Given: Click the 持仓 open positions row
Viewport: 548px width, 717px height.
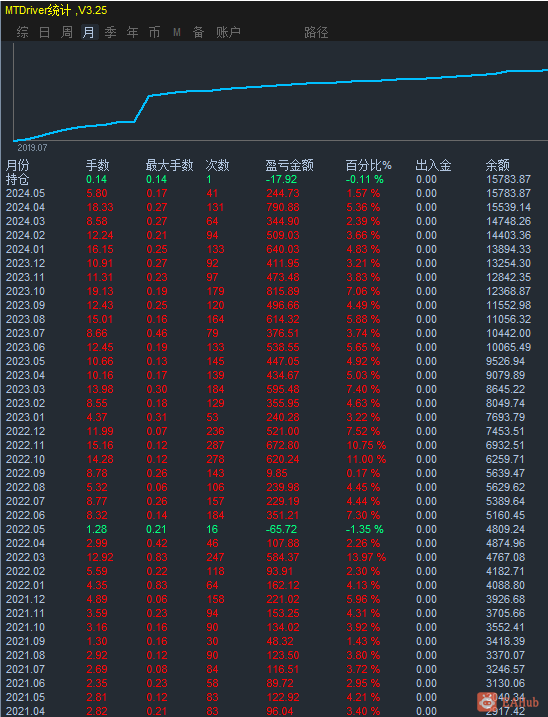Looking at the screenshot, I should click(274, 179).
